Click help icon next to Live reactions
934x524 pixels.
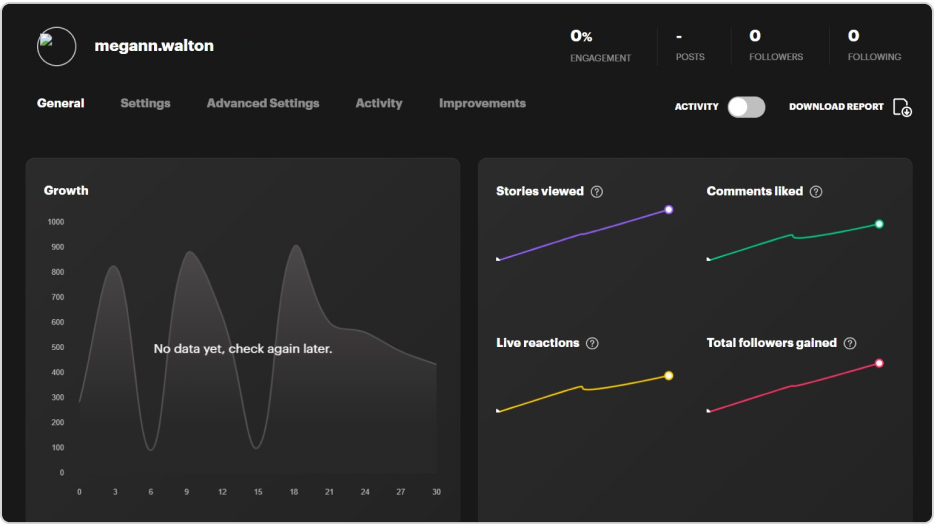[592, 343]
